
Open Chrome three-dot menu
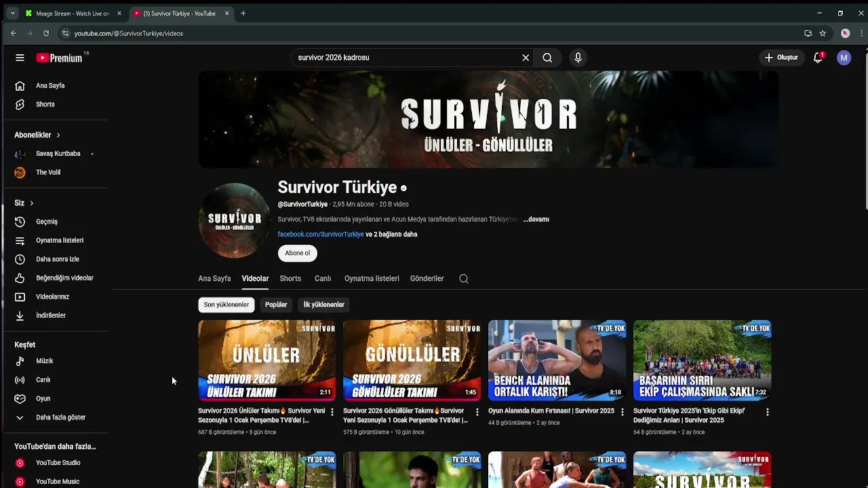pyautogui.click(x=862, y=33)
